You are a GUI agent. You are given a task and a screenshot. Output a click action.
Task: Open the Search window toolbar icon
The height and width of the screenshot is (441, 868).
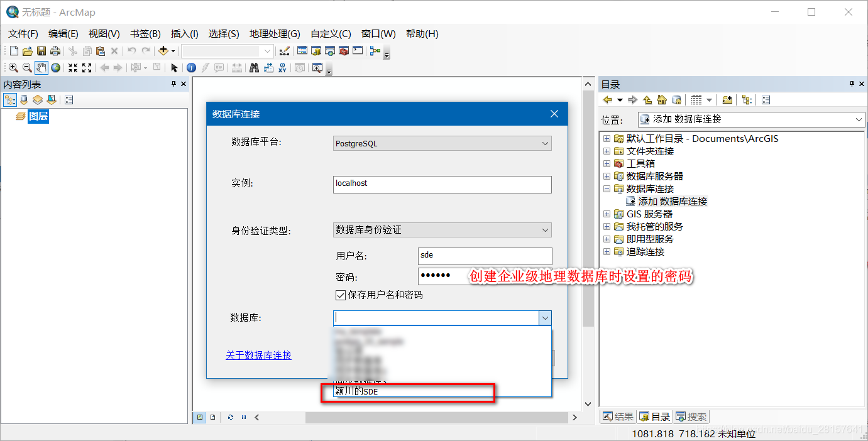pyautogui.click(x=330, y=51)
